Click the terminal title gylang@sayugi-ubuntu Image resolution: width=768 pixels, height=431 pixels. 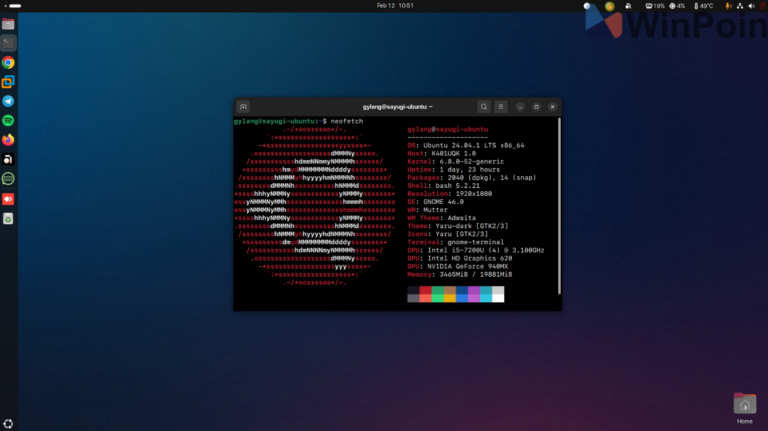[x=397, y=107]
